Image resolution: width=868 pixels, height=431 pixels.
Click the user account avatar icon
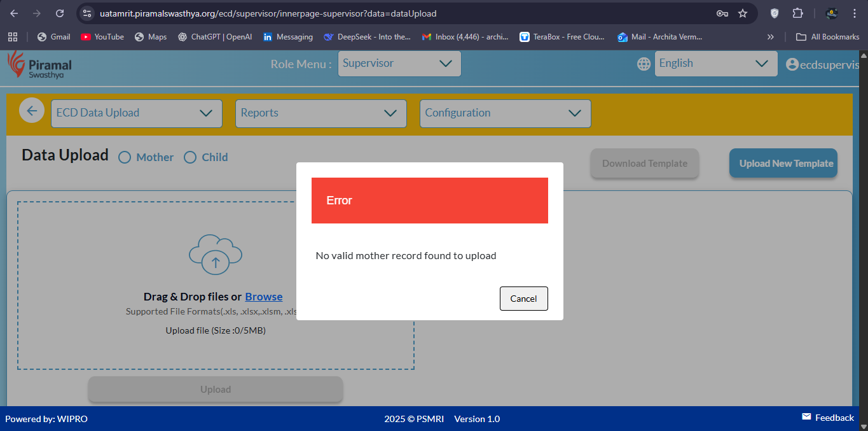click(792, 64)
